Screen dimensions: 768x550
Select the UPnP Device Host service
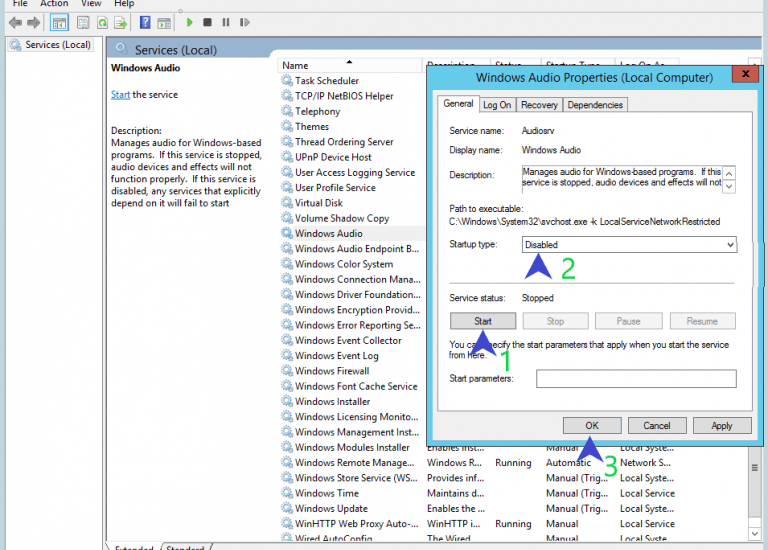[333, 157]
